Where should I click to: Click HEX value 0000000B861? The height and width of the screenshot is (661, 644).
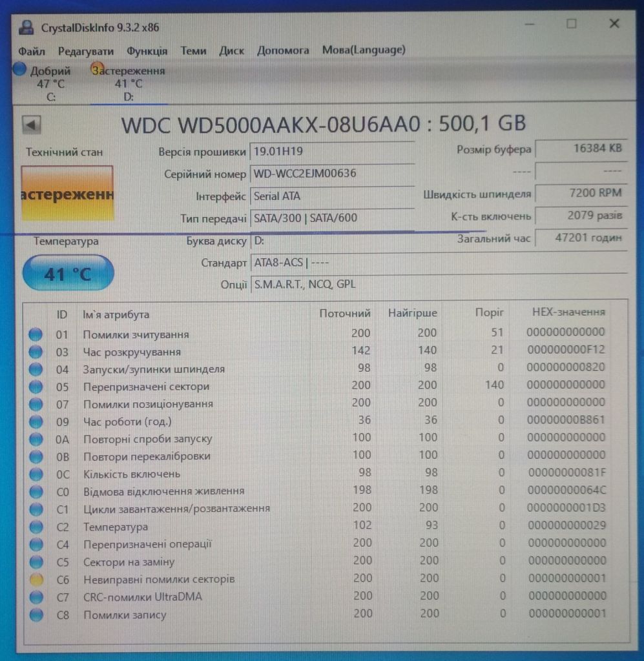point(566,420)
